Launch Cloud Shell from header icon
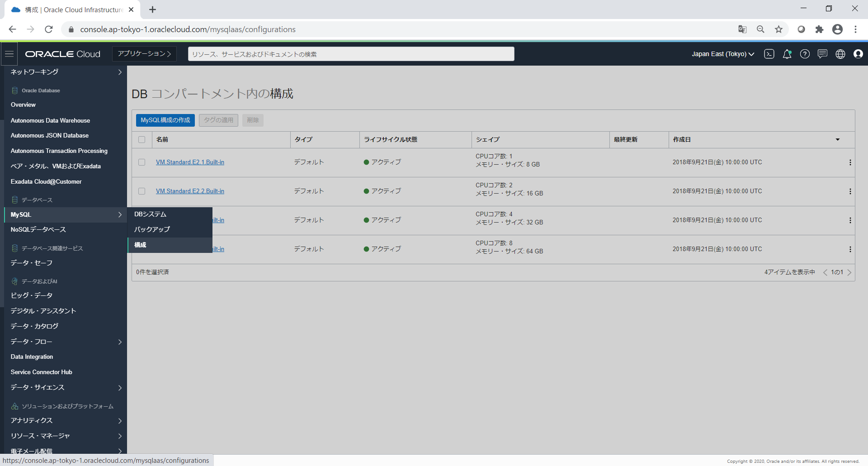868x466 pixels. point(769,54)
